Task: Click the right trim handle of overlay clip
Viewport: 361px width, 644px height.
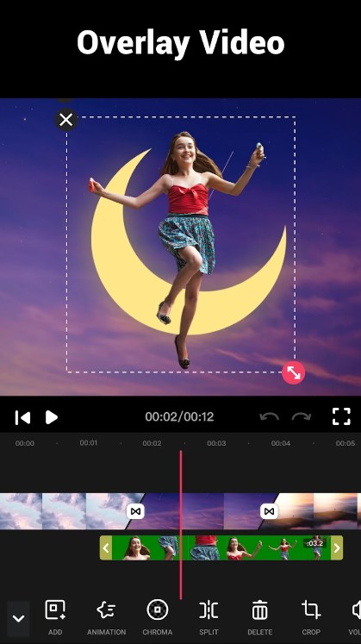Action: [x=337, y=547]
